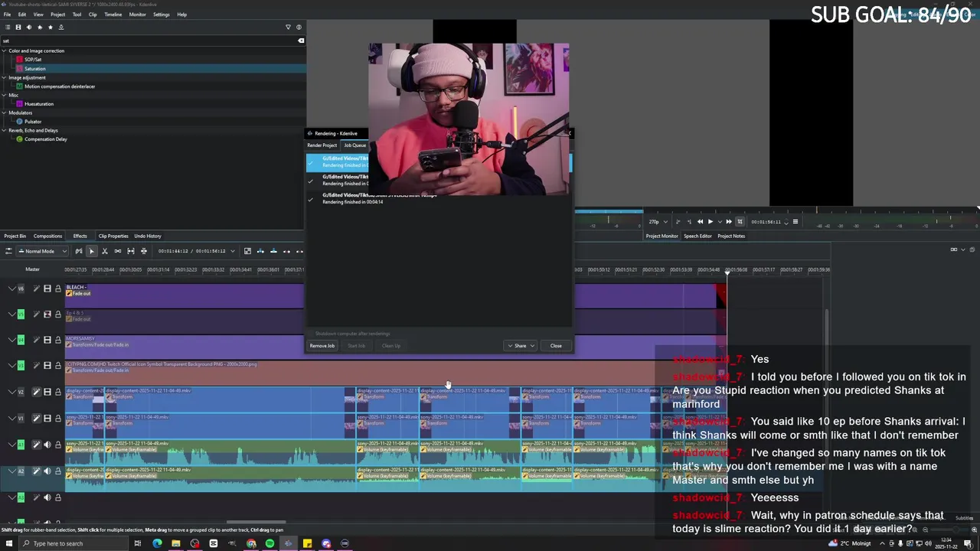The width and height of the screenshot is (980, 551).
Task: Click the download new effects icon
Action: tap(61, 27)
